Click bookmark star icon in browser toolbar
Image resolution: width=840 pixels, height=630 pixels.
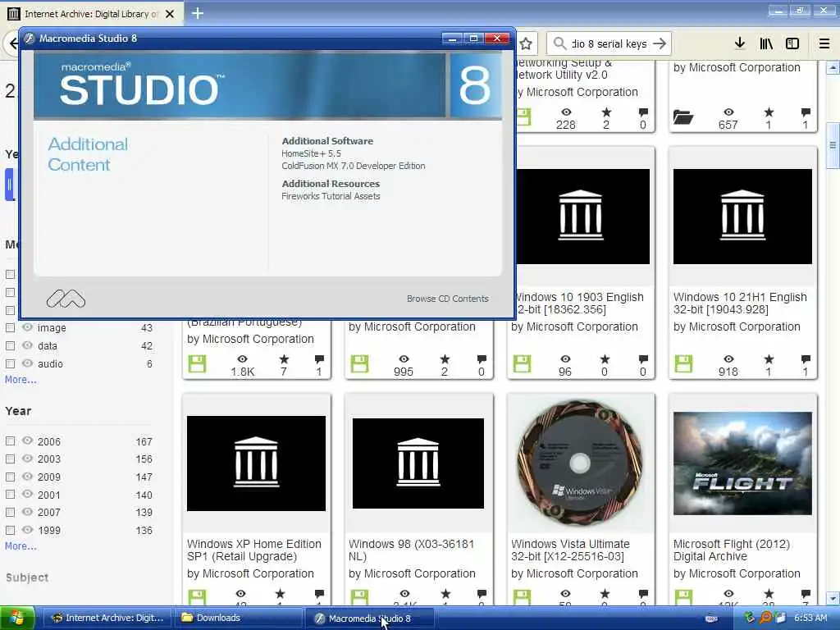(526, 44)
